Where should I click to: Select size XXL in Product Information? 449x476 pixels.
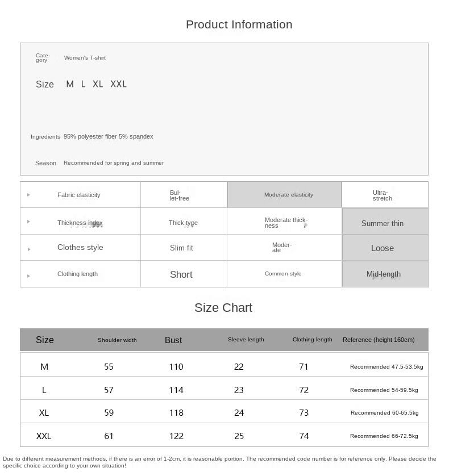[118, 84]
